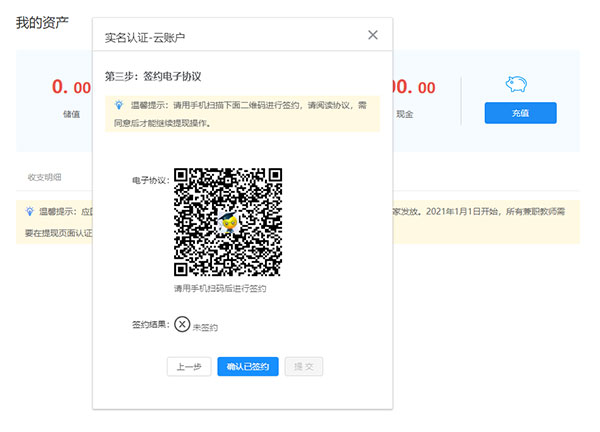Click the 请用手机扫码后进行签约 hint text
The width and height of the screenshot is (600, 432).
(x=220, y=289)
